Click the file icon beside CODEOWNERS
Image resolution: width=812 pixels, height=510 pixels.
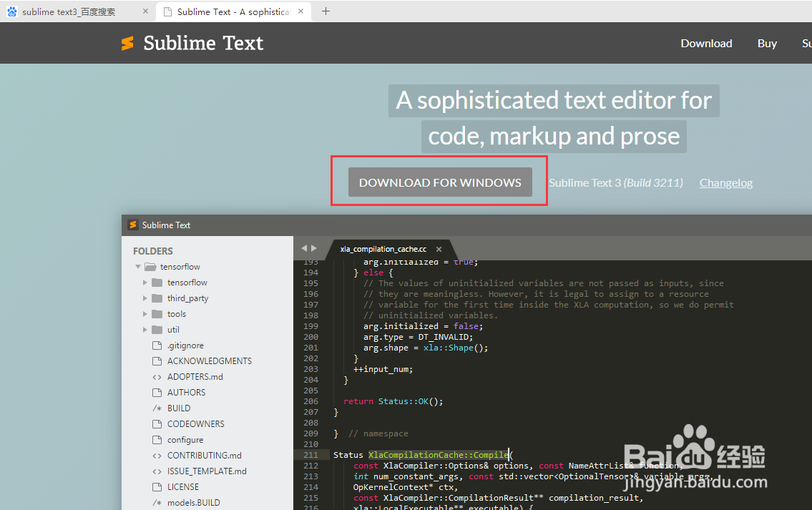[157, 424]
